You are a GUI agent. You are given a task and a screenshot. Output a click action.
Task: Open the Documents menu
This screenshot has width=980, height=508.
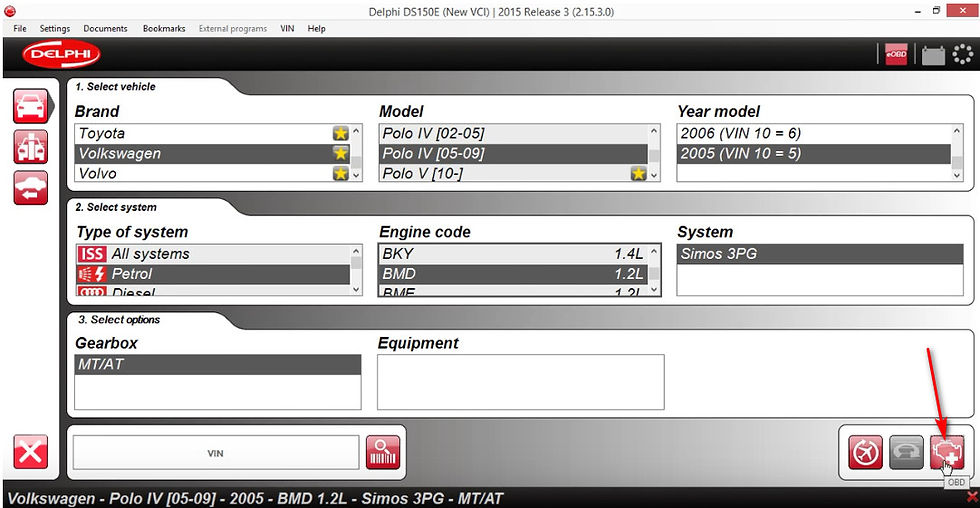click(x=105, y=28)
